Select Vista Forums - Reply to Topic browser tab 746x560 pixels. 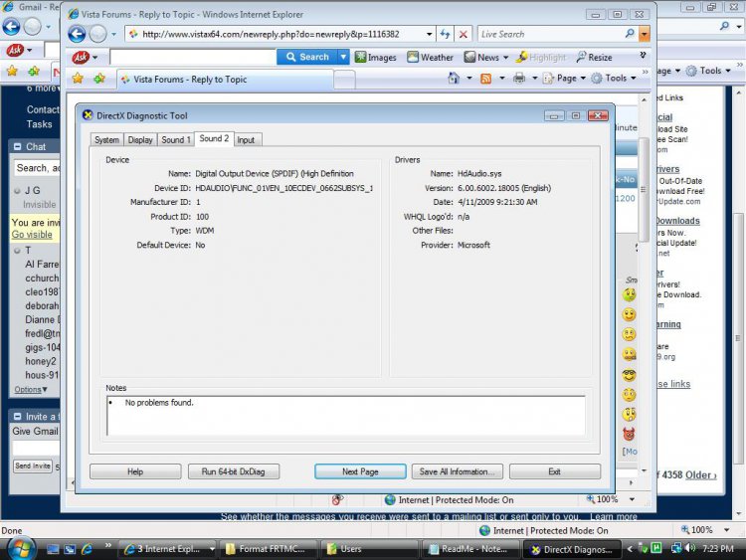coord(225,80)
